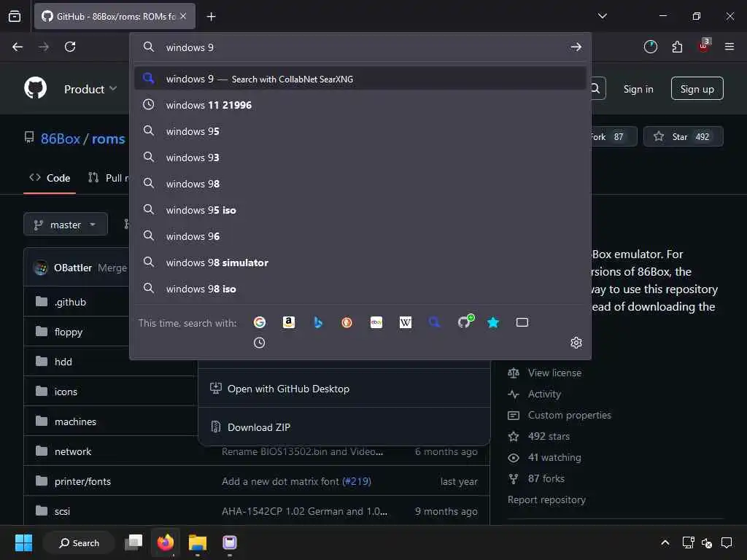
Task: Click the address bar text field
Action: tap(362, 47)
